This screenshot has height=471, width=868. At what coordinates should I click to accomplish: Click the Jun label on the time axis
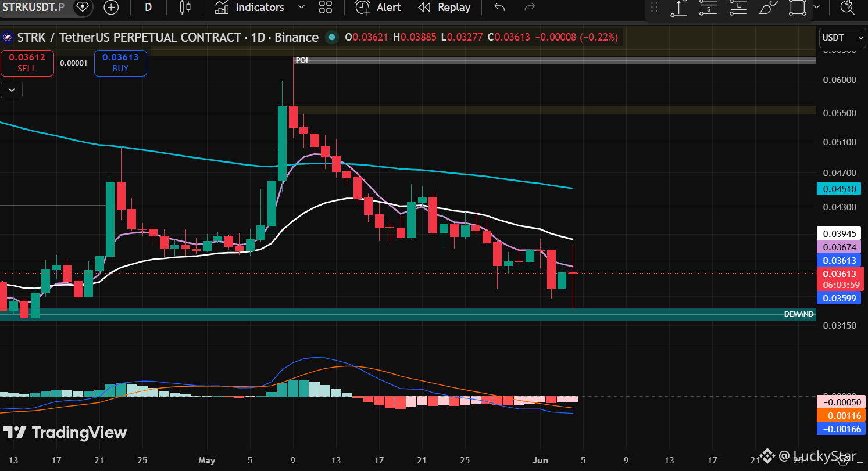tap(541, 461)
